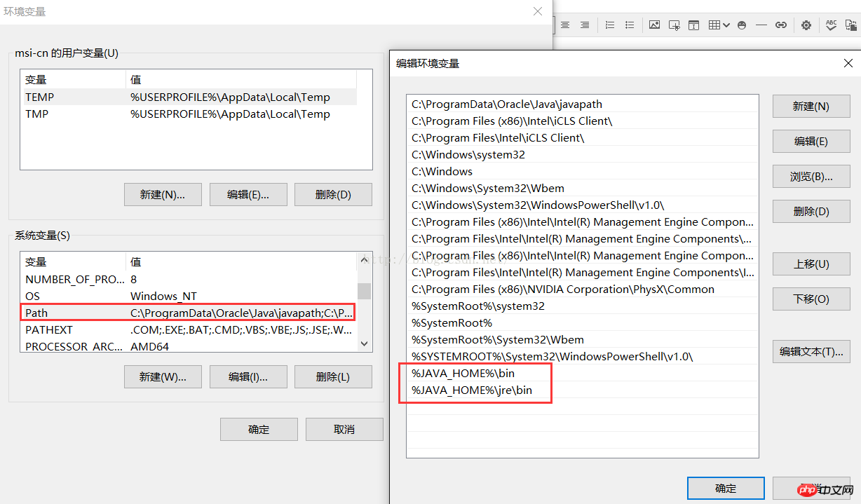Insert bulleted list in editor toolbar
Screen dimensions: 861x504
pos(630,25)
